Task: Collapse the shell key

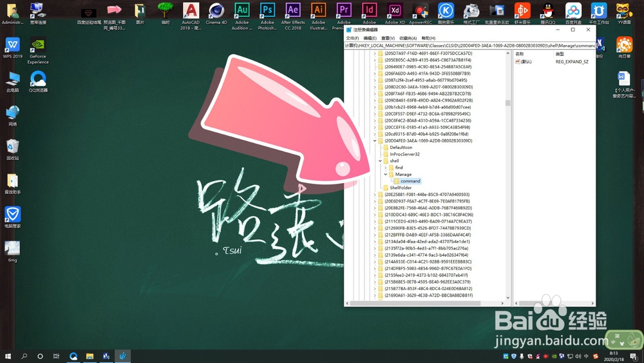Action: click(381, 161)
